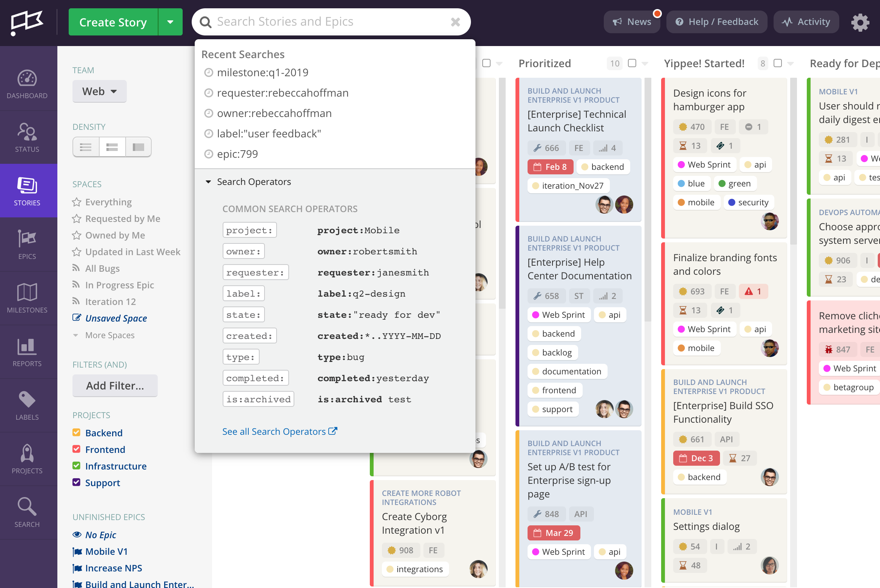The width and height of the screenshot is (880, 588).
Task: Click the green label chip
Action: pos(735,183)
